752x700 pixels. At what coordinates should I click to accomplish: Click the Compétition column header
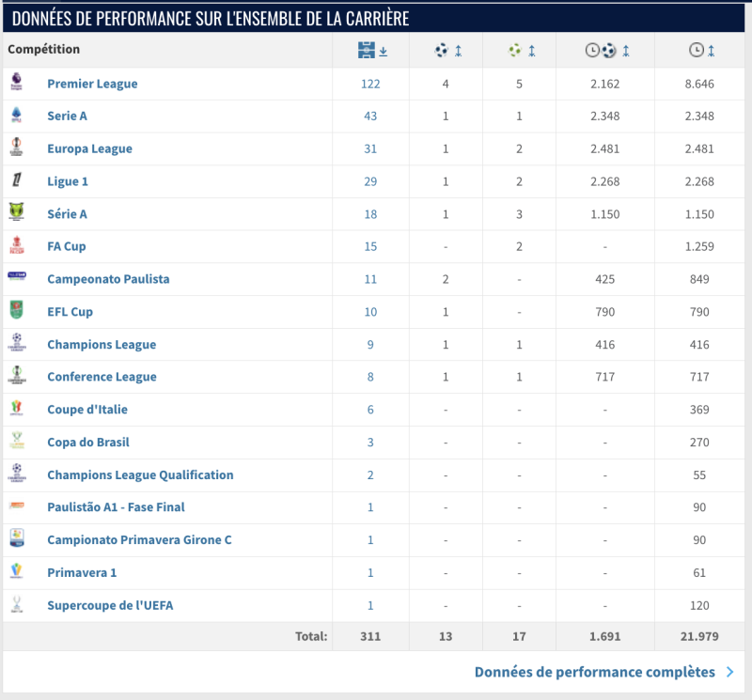click(x=44, y=50)
